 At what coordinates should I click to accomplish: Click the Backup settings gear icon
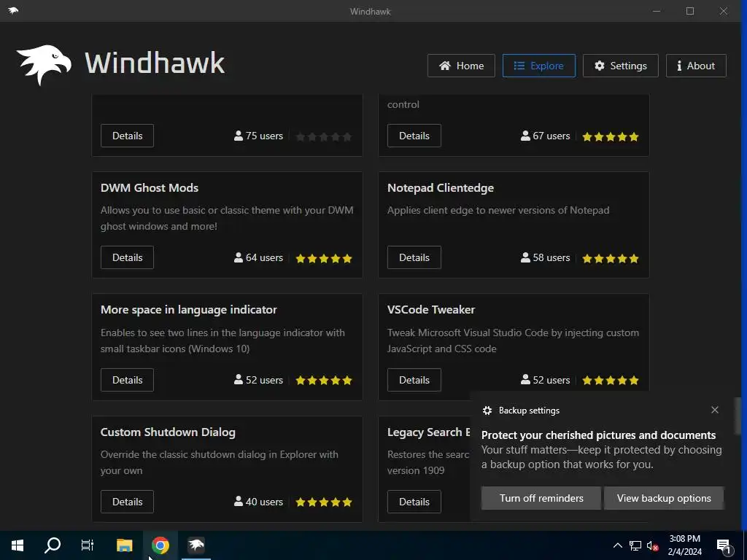[x=487, y=411]
